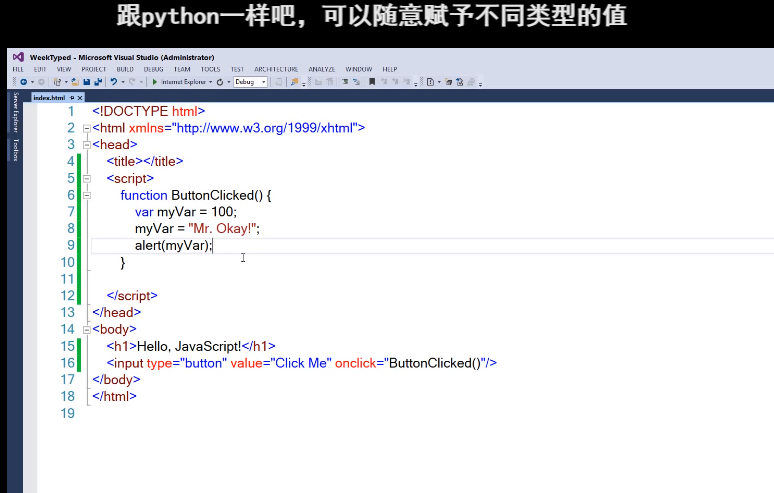774x493 pixels.
Task: Save the current file with Save icon
Action: [87, 82]
